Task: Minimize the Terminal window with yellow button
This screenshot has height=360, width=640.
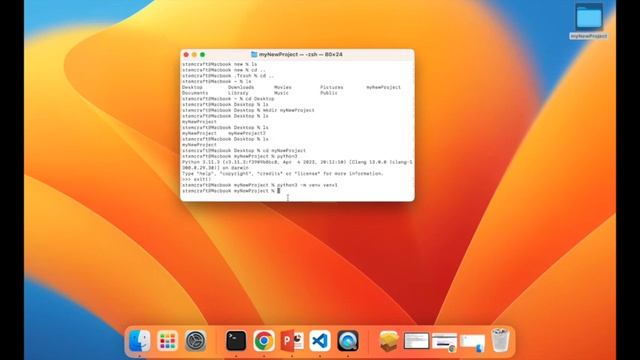Action: pyautogui.click(x=194, y=54)
